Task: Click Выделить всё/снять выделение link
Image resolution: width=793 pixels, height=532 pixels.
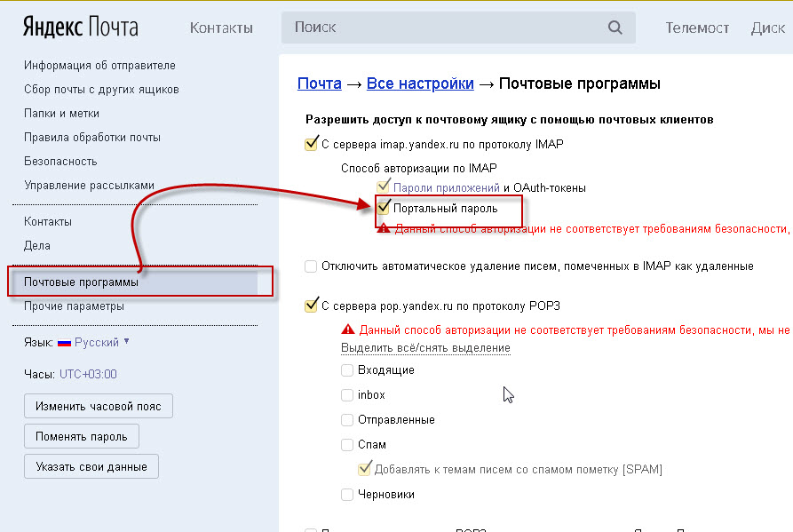Action: click(425, 348)
